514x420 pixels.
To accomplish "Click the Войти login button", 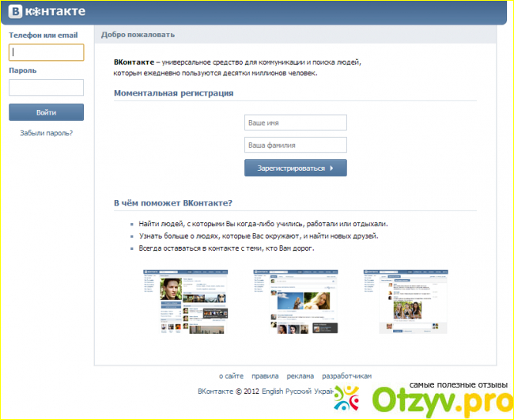I will coord(46,112).
